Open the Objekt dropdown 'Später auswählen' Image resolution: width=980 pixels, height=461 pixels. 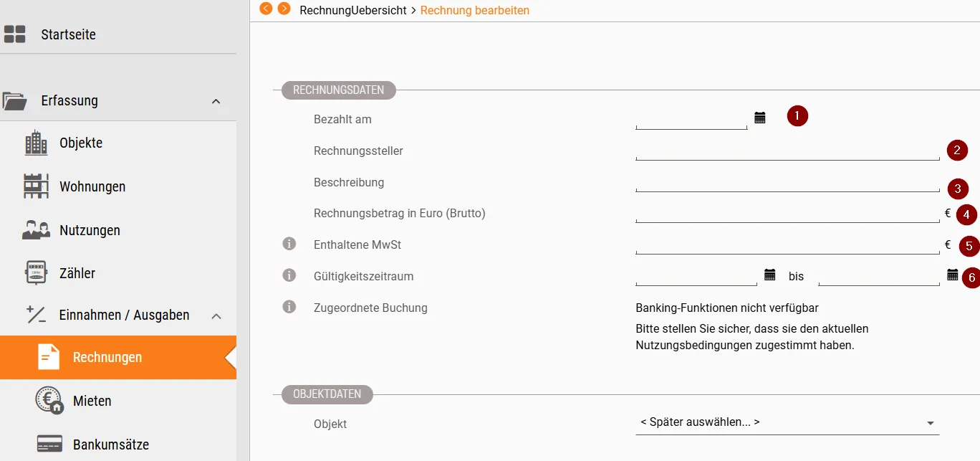click(x=787, y=422)
